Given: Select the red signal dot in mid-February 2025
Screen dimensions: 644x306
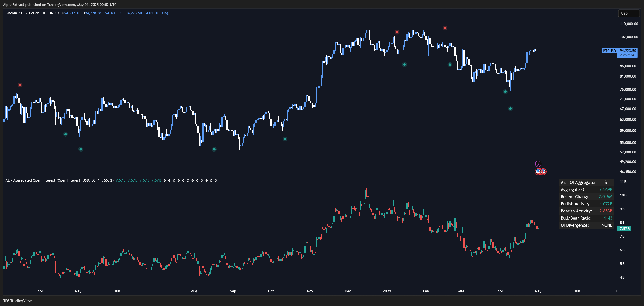Looking at the screenshot, I should (445, 28).
